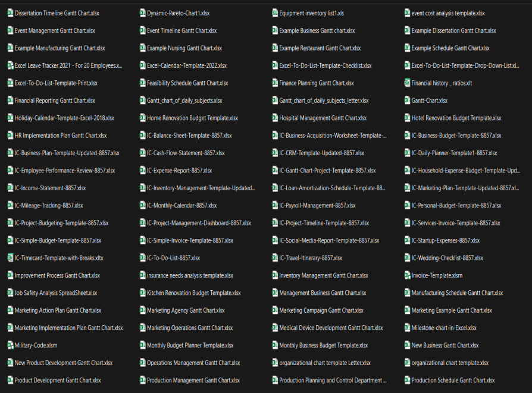Click the Excel icon beside Gantt-Chart.xlsx
Image resolution: width=532 pixels, height=393 pixels.
407,100
